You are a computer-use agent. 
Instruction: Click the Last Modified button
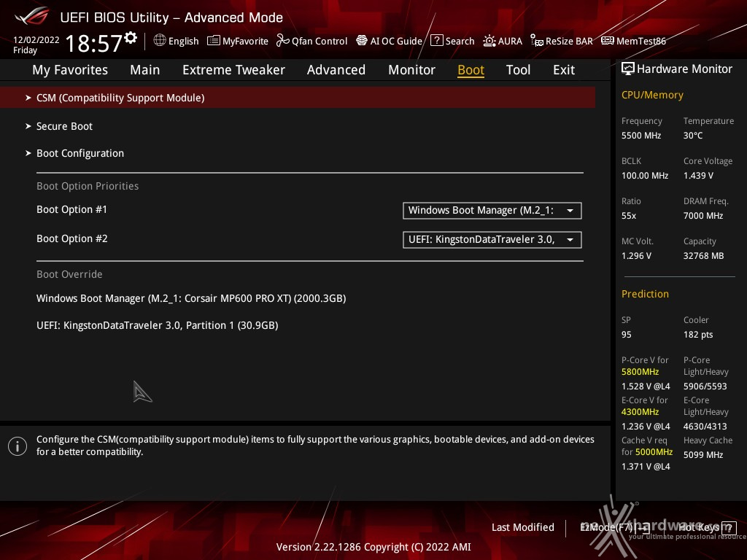point(522,527)
